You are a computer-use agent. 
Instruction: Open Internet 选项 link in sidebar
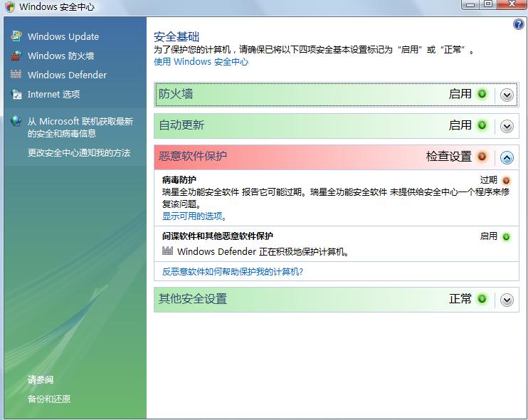53,94
